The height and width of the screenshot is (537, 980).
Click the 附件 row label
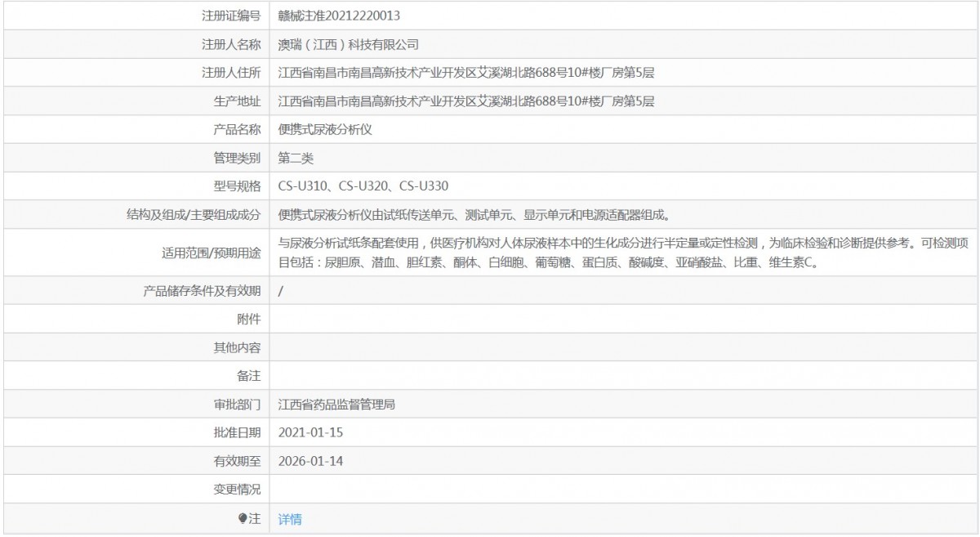pos(249,320)
